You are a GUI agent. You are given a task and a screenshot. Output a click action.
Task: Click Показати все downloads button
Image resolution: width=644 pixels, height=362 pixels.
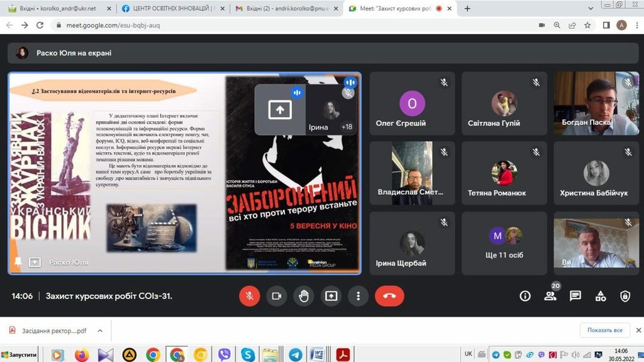coord(604,331)
